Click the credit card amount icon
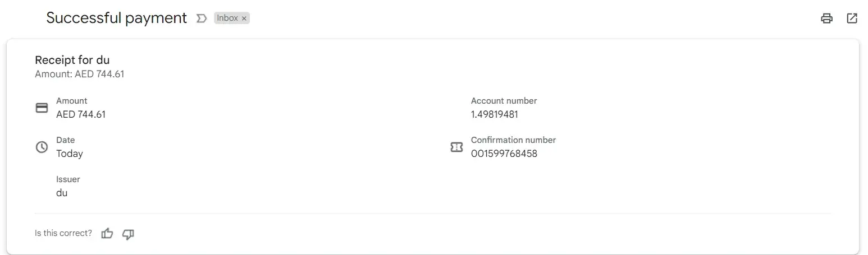Viewport: 868px width, 255px height. (42, 108)
